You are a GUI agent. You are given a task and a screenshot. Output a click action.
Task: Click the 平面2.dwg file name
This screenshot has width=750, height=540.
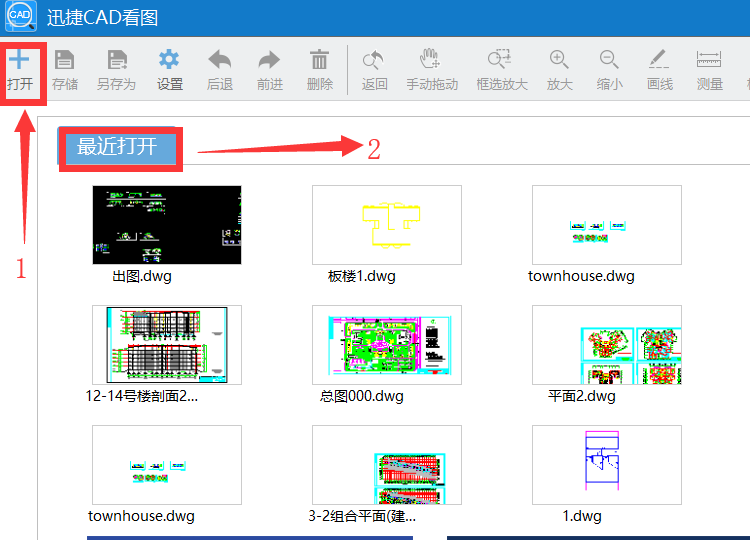tap(582, 396)
